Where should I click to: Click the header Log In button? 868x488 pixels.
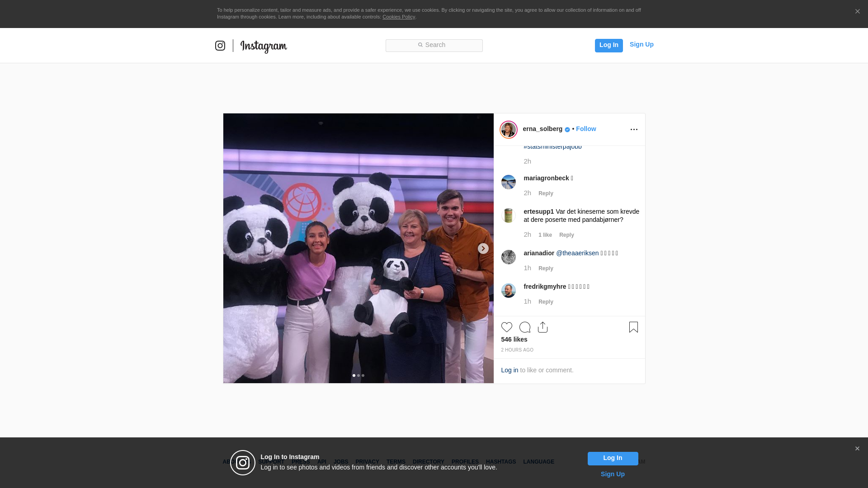pyautogui.click(x=609, y=45)
